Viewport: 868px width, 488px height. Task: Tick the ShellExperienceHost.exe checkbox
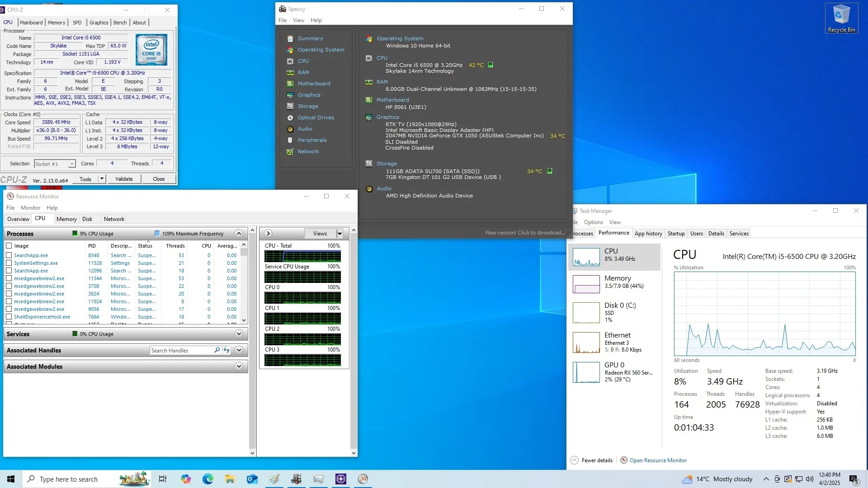(9, 317)
